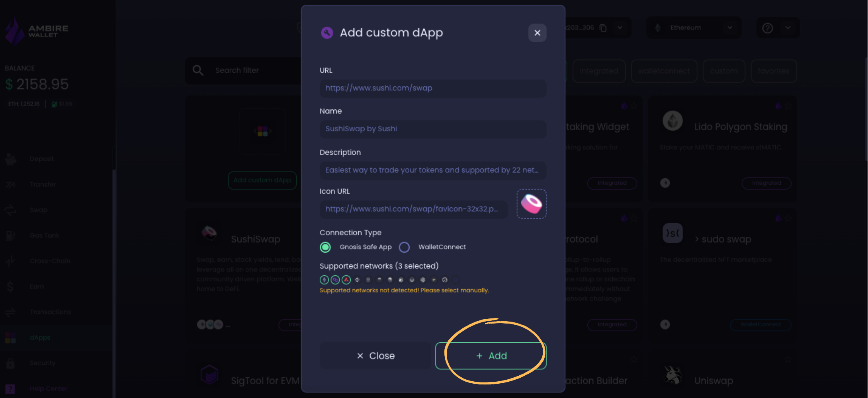Viewport: 868px width, 398px height.
Task: Click the Description input field
Action: pos(433,170)
